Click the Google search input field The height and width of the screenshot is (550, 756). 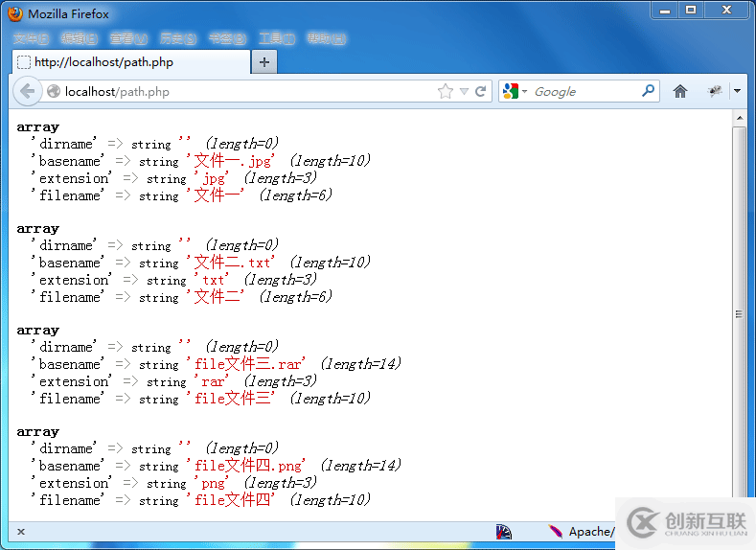(584, 92)
